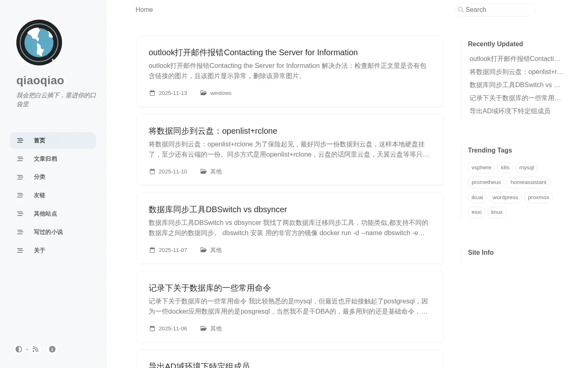
Task: Click the menu icon beside 友链
Action: click(x=20, y=195)
